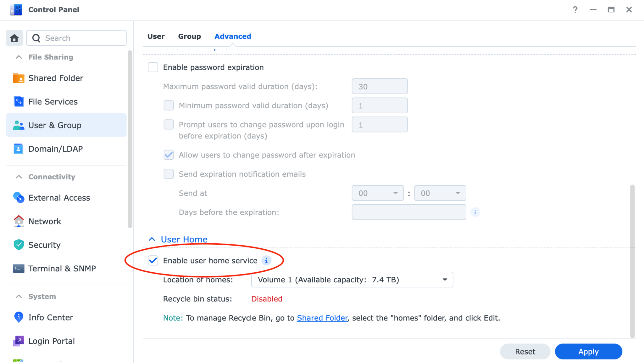This screenshot has height=363, width=644.
Task: Open Network settings via its icon
Action: coord(19,221)
